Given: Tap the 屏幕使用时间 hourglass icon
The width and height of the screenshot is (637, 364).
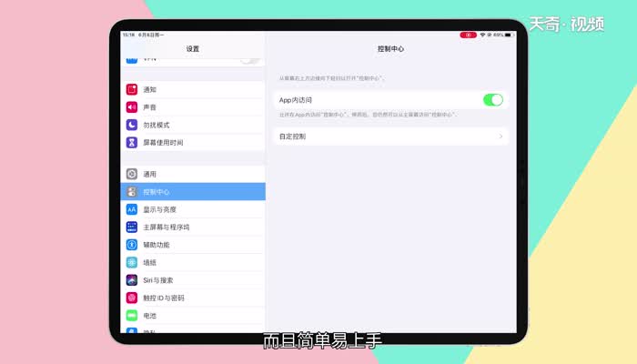Looking at the screenshot, I should (x=132, y=143).
